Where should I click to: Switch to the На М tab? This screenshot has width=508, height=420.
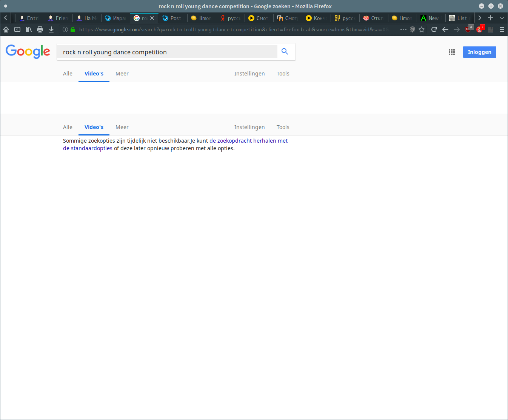point(87,18)
